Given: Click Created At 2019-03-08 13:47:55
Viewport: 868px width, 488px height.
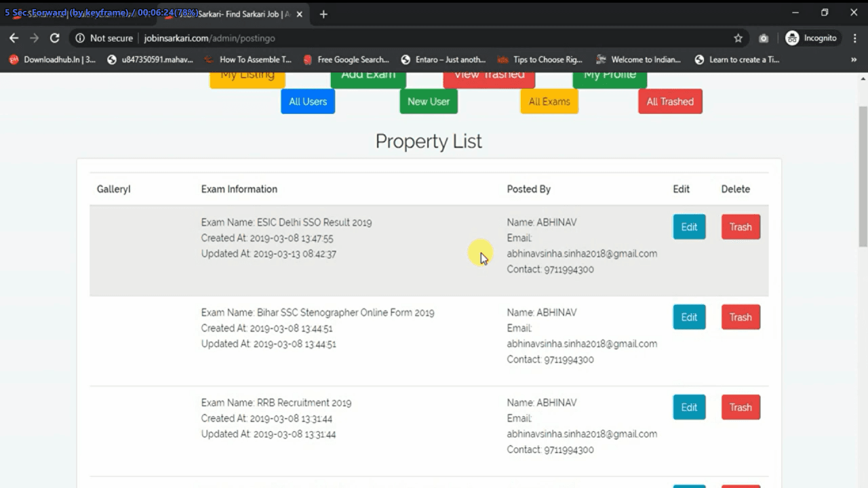Looking at the screenshot, I should [x=267, y=238].
